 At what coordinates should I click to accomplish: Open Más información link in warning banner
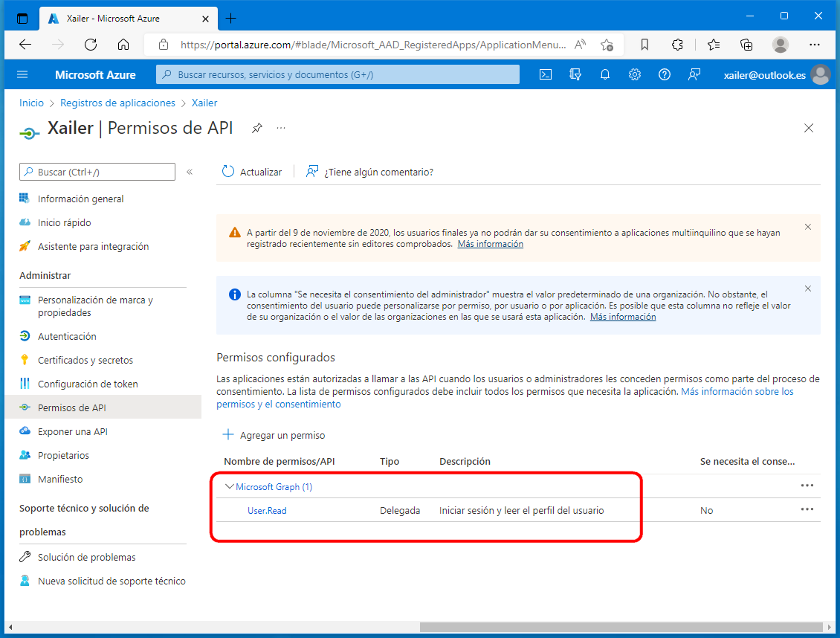coord(490,245)
